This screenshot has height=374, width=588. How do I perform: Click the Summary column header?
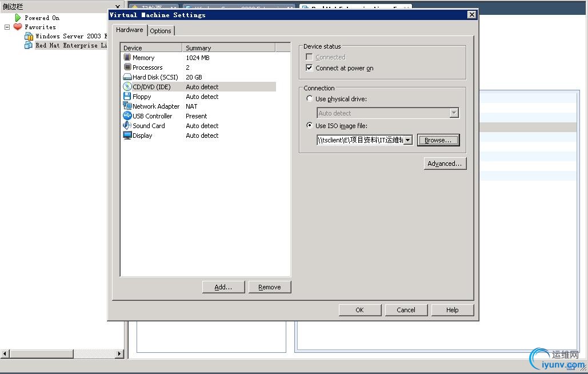pyautogui.click(x=229, y=47)
